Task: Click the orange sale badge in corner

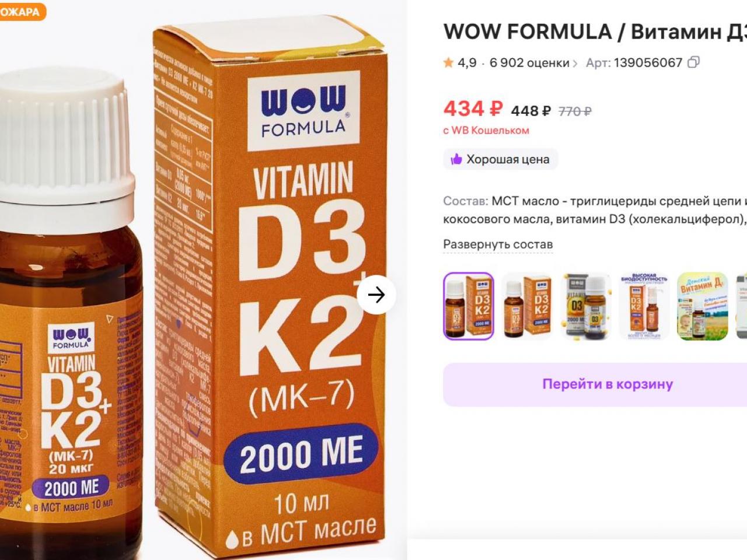Action: click(x=21, y=12)
